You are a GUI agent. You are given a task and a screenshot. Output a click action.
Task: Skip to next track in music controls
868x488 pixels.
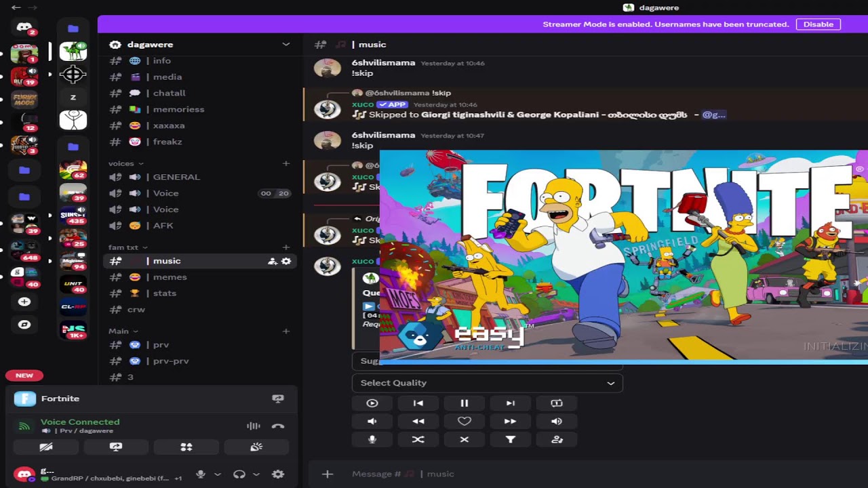coord(511,403)
